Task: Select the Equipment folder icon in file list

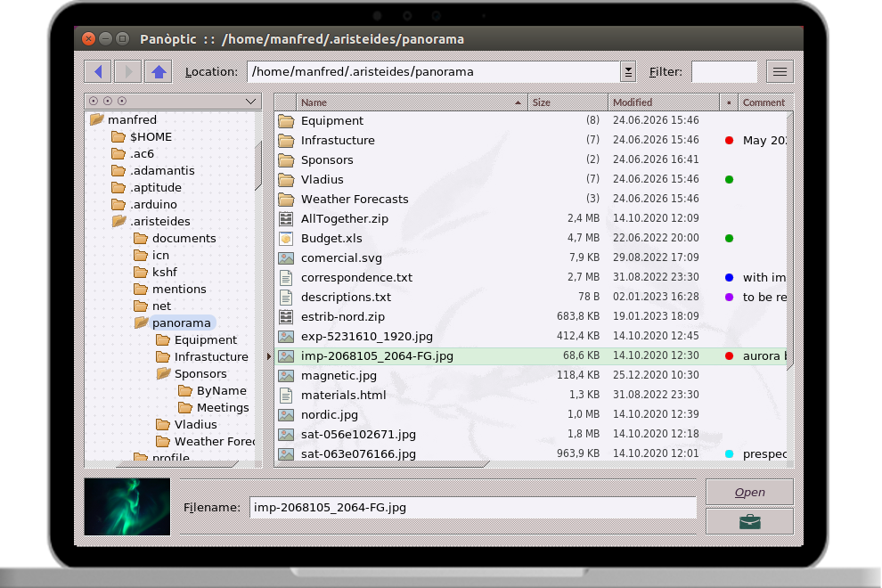Action: coord(286,120)
